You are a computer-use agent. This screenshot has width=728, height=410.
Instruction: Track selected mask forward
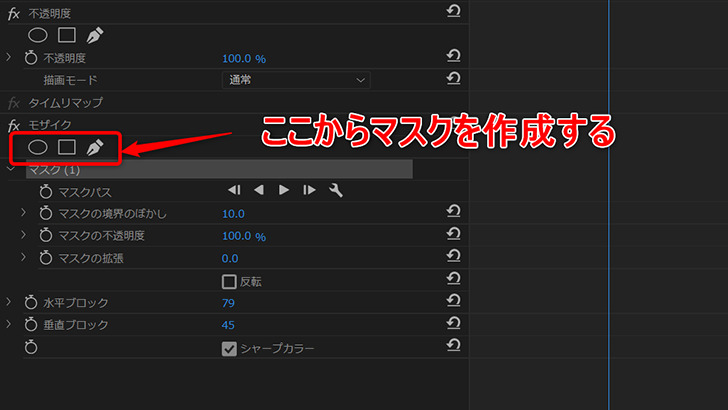284,190
